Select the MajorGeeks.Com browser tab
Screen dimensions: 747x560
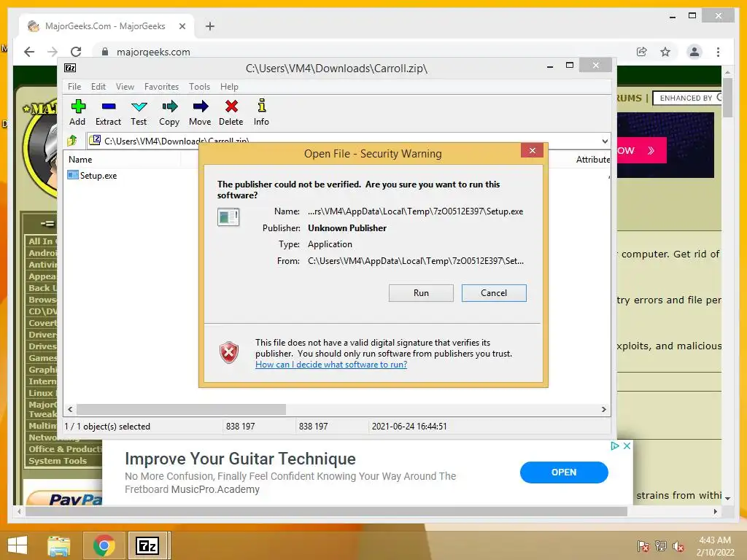coord(107,26)
